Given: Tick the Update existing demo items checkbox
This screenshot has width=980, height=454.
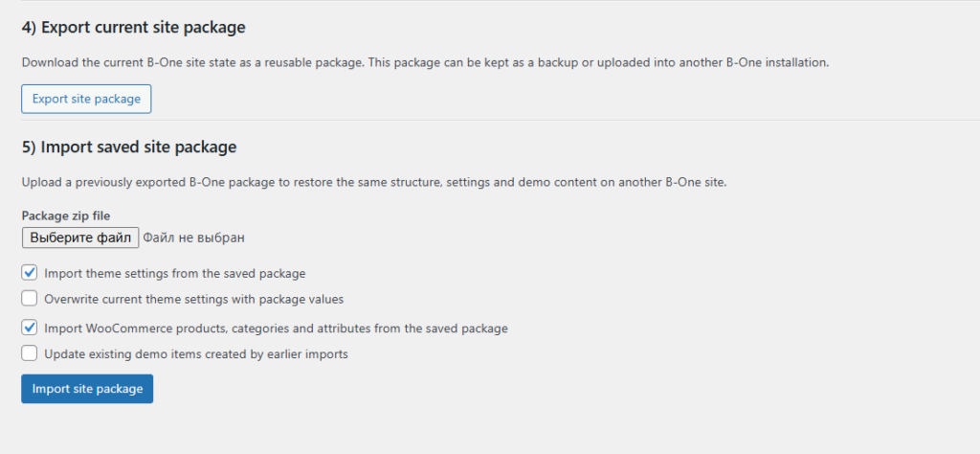Looking at the screenshot, I should click(30, 352).
